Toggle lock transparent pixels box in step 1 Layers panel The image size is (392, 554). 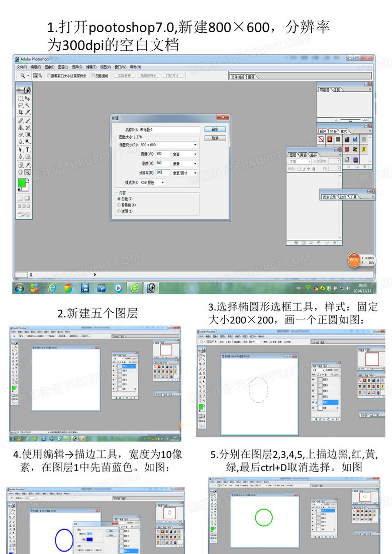click(299, 169)
